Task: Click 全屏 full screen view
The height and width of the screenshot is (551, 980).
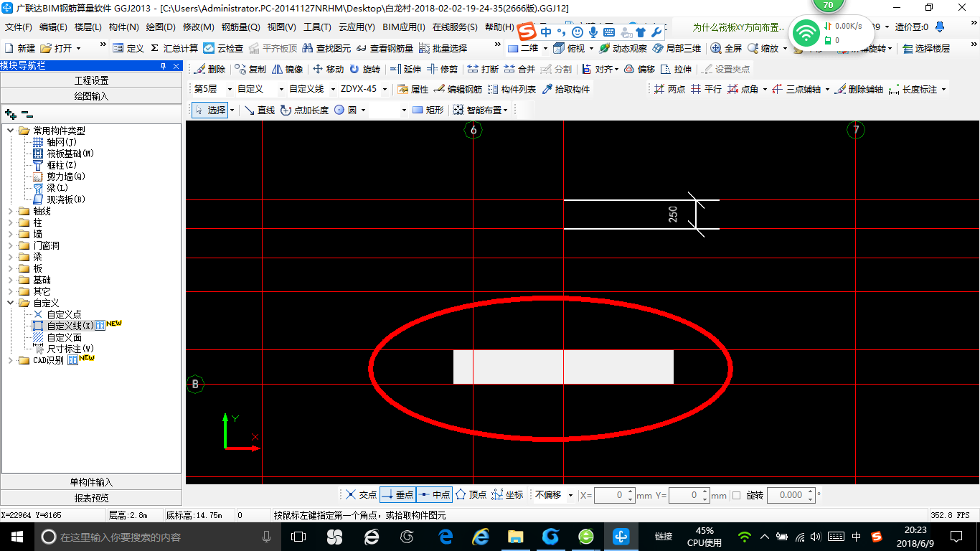Action: (726, 48)
